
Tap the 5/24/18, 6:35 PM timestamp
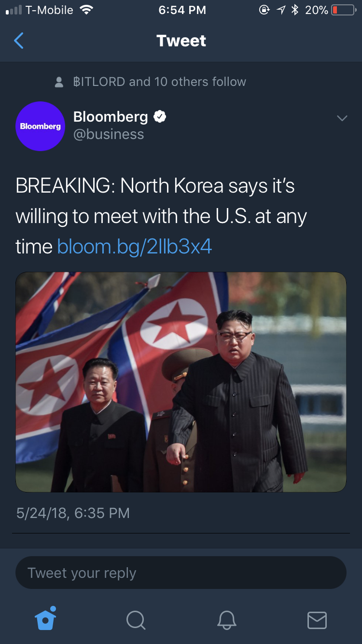coord(73,513)
